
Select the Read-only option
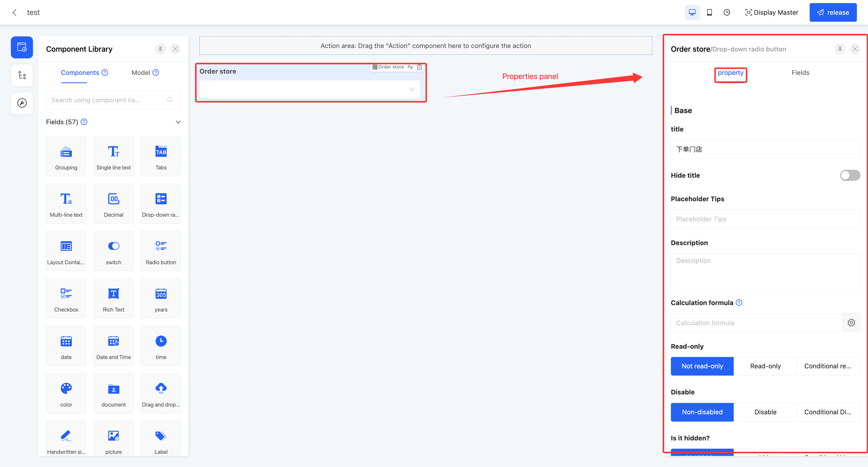click(765, 366)
